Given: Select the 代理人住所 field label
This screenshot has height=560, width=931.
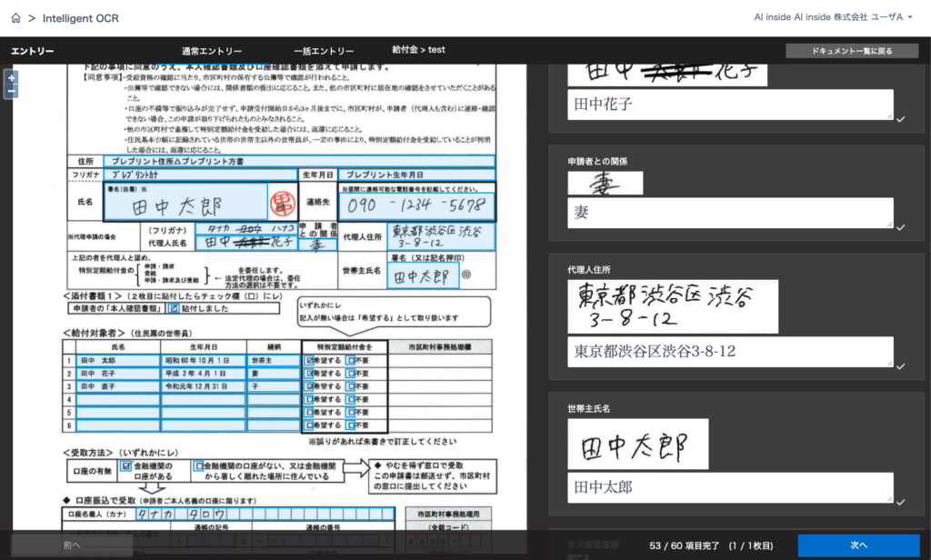Looking at the screenshot, I should 588,270.
